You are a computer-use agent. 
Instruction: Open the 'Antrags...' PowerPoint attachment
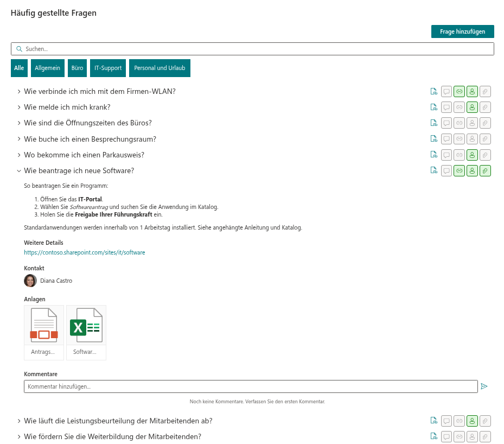[x=44, y=333]
